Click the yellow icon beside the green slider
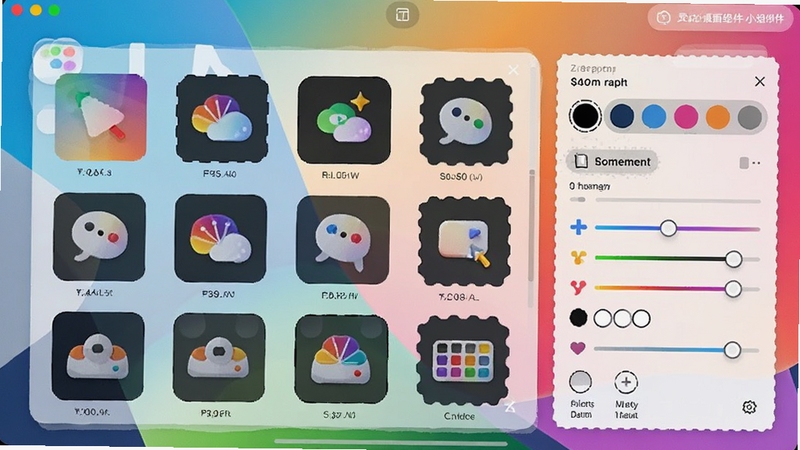 click(x=578, y=258)
